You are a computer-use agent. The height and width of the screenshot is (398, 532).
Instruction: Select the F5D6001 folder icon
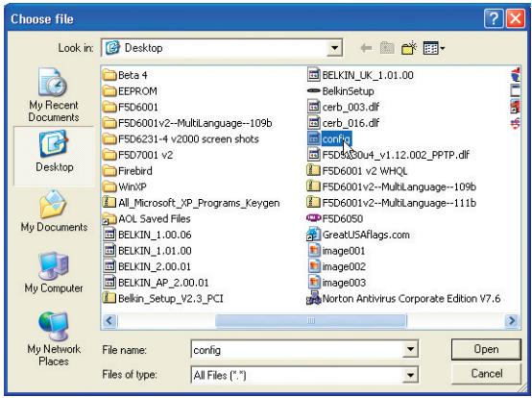click(109, 107)
